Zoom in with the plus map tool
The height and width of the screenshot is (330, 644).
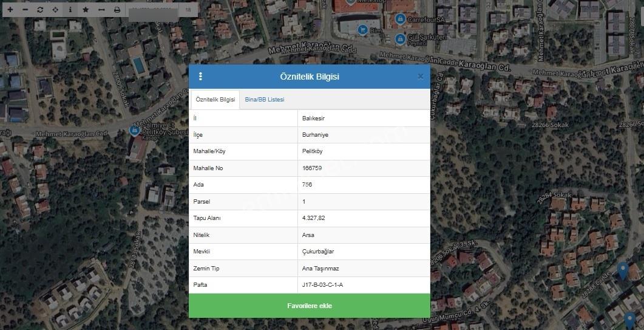10,10
